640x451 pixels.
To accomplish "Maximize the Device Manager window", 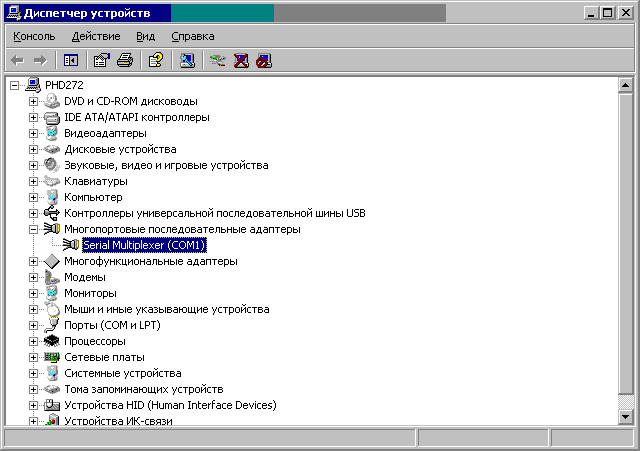I will (x=607, y=13).
